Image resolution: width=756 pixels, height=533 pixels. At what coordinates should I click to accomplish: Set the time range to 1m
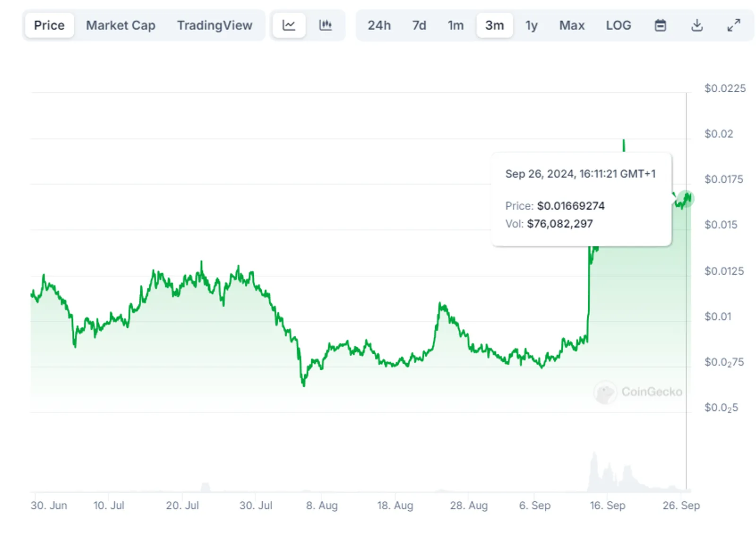(x=455, y=25)
